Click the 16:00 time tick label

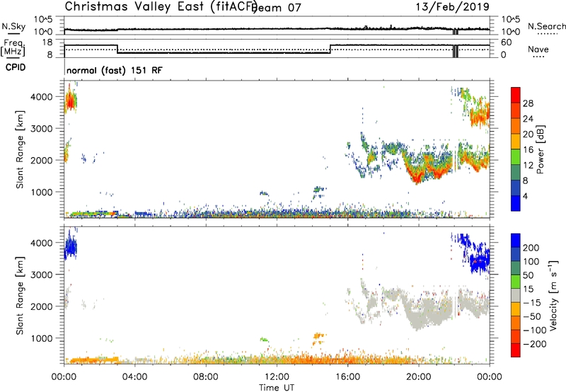pyautogui.click(x=347, y=377)
